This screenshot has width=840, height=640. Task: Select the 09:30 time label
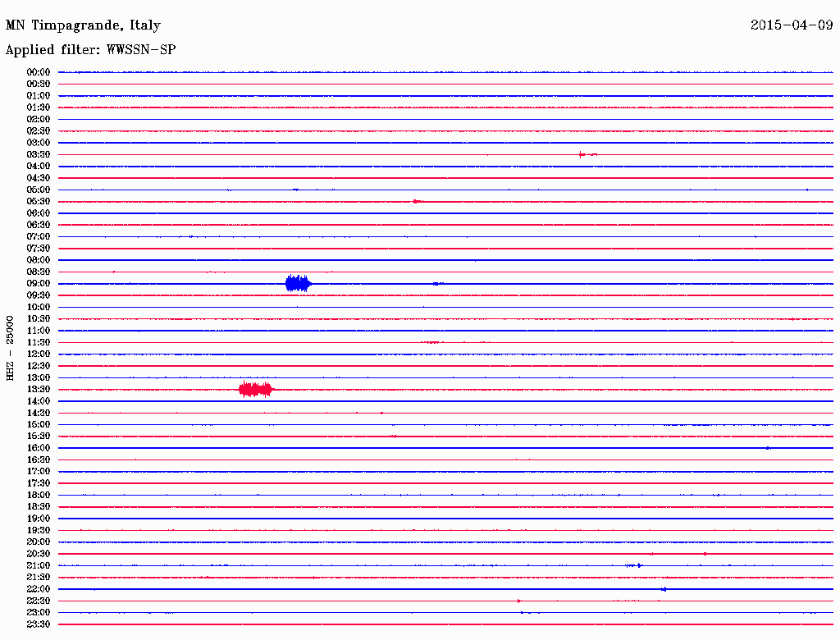coord(38,295)
